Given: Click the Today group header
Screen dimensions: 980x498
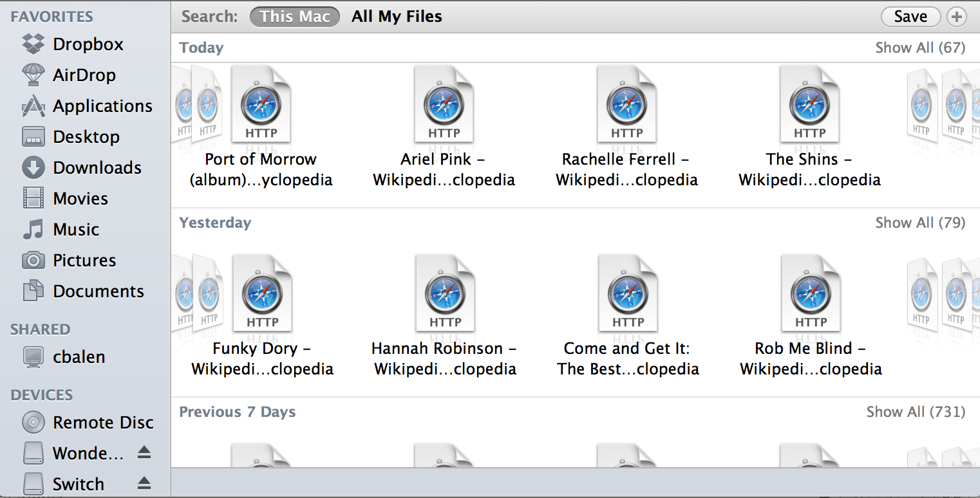Looking at the screenshot, I should click(x=202, y=48).
